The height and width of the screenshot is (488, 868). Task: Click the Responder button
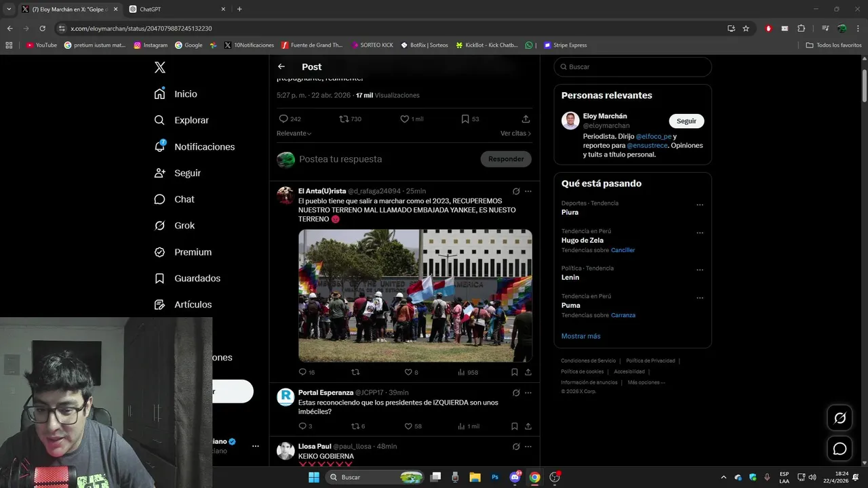click(x=506, y=159)
